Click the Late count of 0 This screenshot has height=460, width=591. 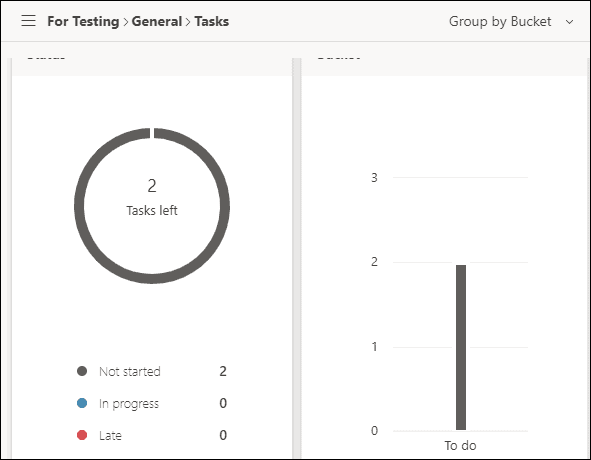click(223, 435)
